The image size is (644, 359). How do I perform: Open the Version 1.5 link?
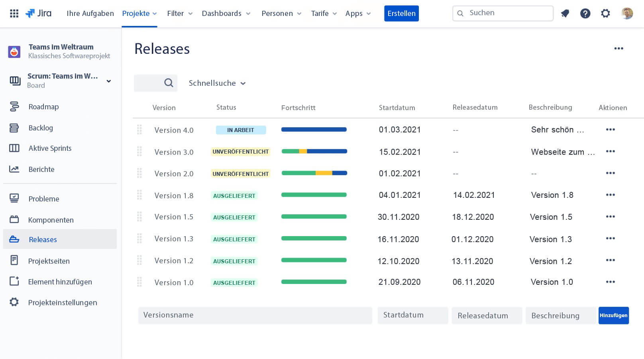174,217
